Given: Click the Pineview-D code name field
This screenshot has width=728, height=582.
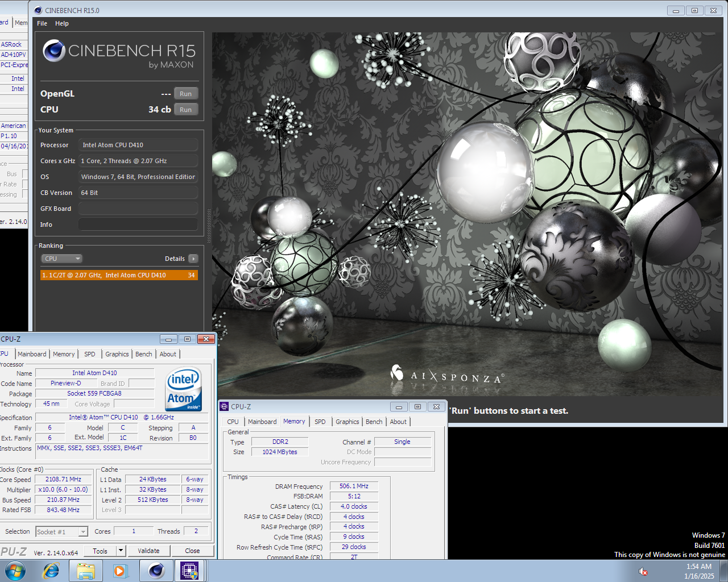Looking at the screenshot, I should pyautogui.click(x=66, y=383).
